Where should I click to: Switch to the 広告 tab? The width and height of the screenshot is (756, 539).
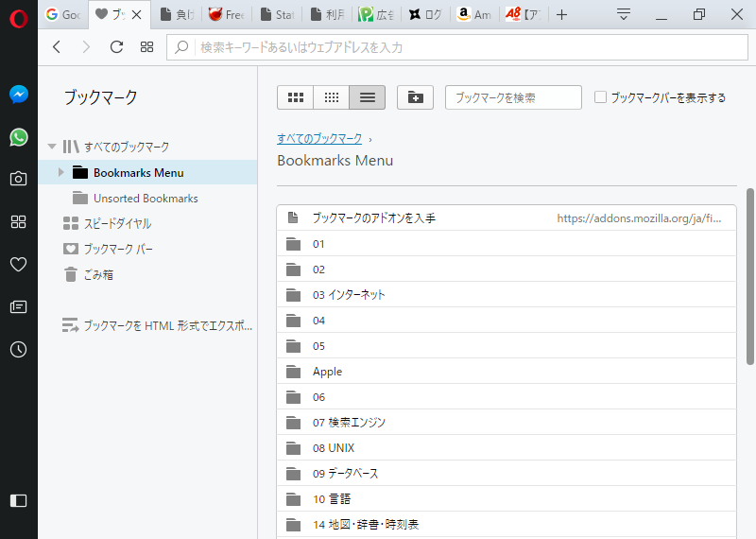pos(376,14)
